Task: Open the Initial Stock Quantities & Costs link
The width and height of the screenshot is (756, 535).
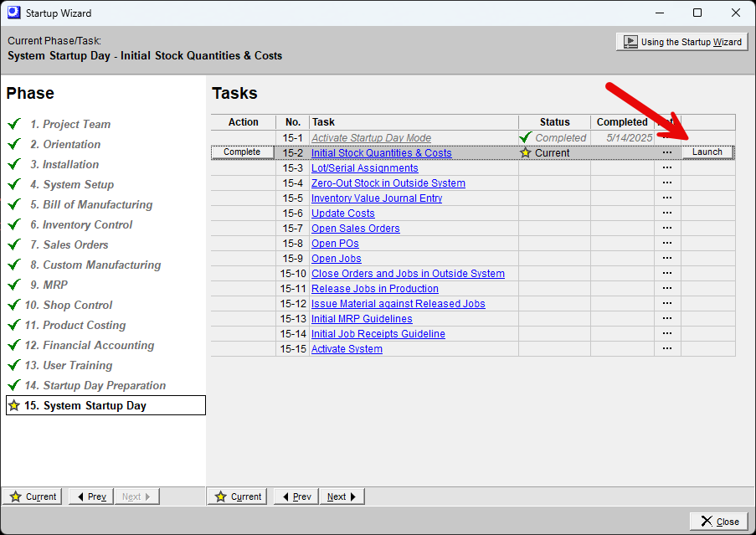Action: (x=381, y=152)
